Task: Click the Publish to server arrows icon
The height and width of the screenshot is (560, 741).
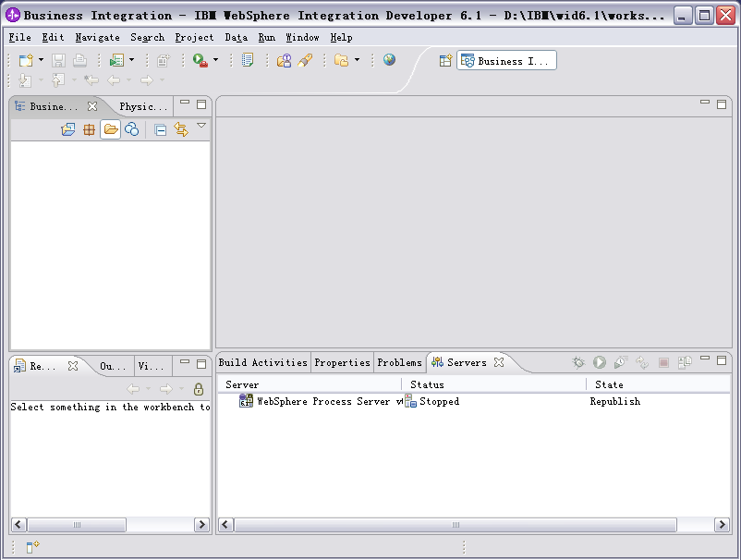Action: tap(642, 362)
